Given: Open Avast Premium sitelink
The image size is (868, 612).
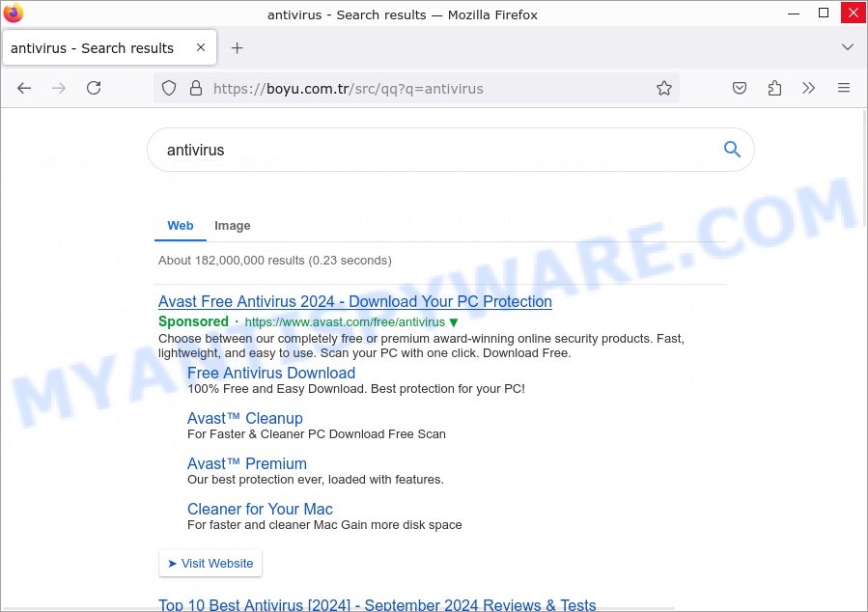Looking at the screenshot, I should coord(247,463).
